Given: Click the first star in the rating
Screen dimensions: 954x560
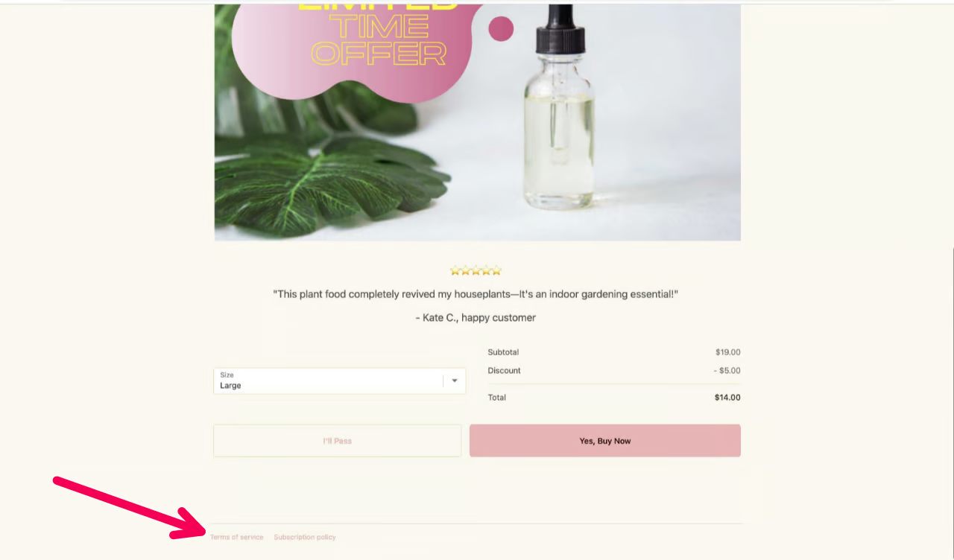Looking at the screenshot, I should pyautogui.click(x=455, y=271).
